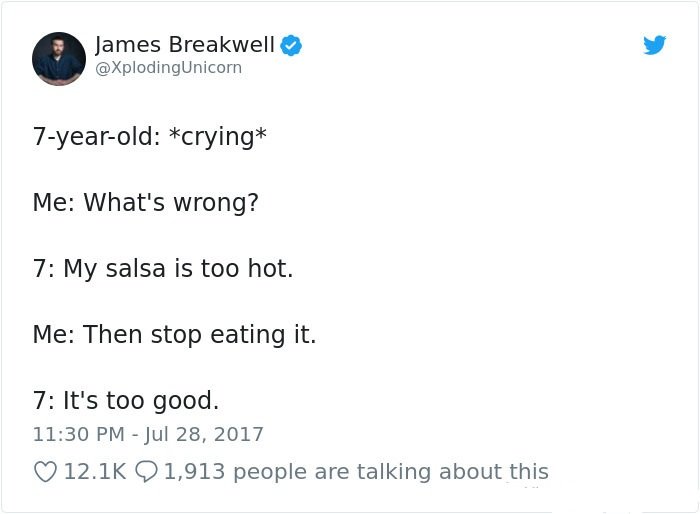This screenshot has width=700, height=514.
Task: Open James Breakwell's profile picture
Action: pos(59,59)
